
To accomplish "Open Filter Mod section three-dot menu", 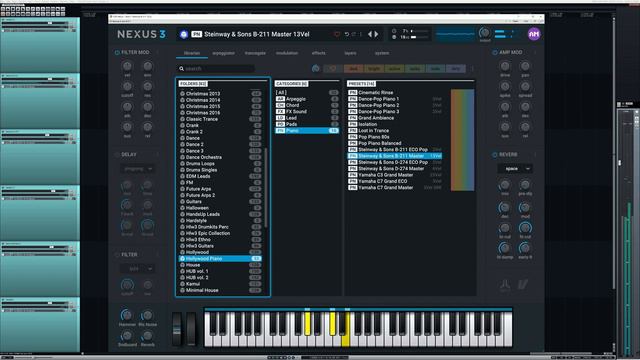I will click(158, 53).
